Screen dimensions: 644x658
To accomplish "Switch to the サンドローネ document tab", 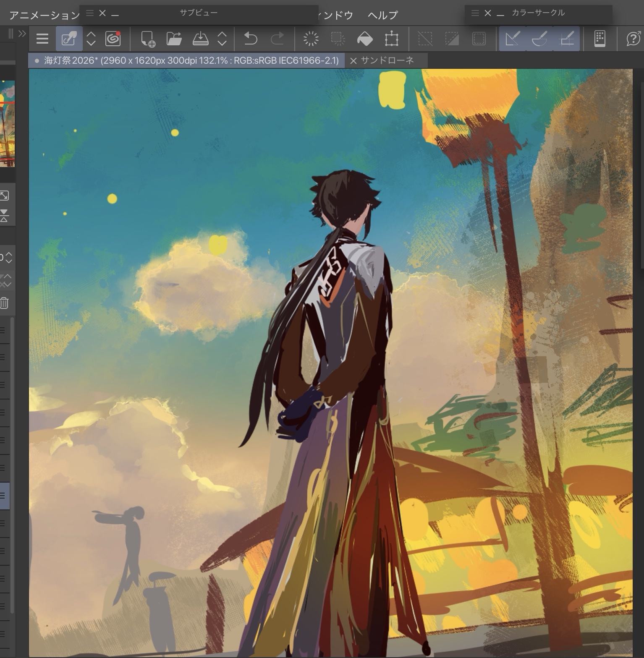I will point(387,61).
